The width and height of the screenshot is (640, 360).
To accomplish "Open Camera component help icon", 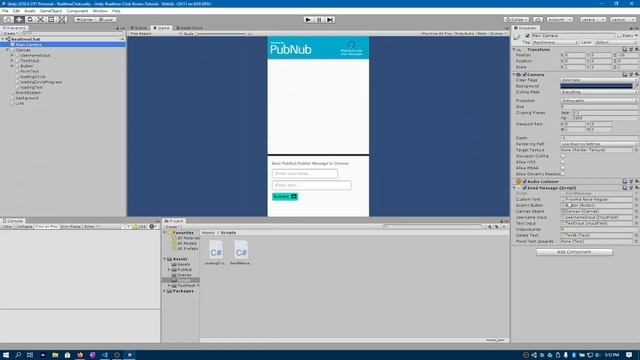I will (x=624, y=75).
